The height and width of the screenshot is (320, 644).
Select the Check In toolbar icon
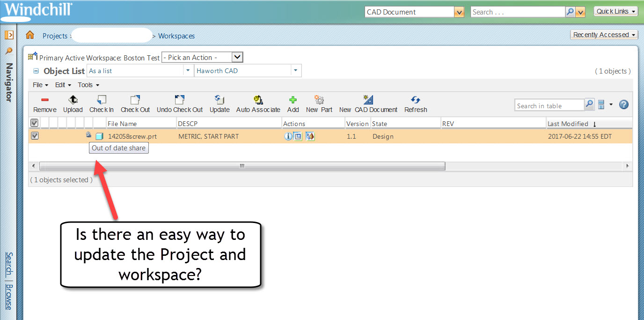tap(101, 103)
